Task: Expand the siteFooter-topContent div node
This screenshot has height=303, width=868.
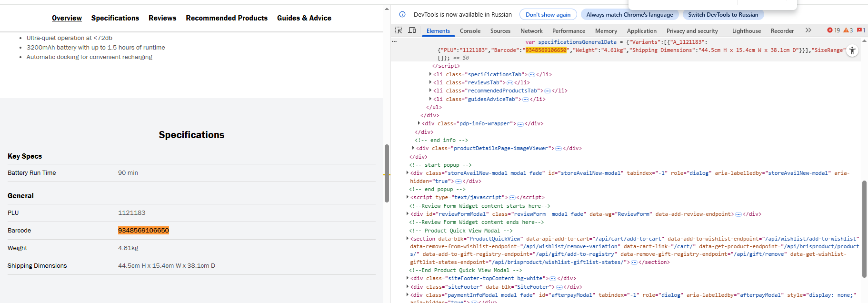Action: 407,278
